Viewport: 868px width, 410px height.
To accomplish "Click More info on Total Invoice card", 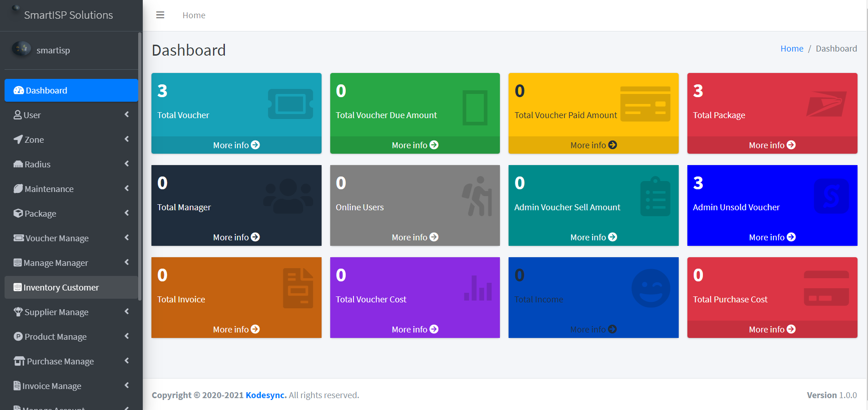I will click(x=236, y=329).
